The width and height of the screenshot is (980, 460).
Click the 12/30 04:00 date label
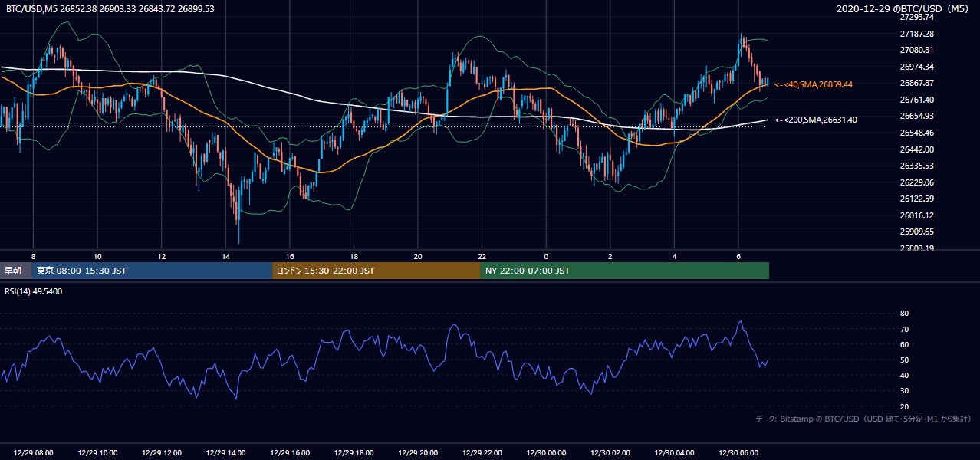coord(674,453)
